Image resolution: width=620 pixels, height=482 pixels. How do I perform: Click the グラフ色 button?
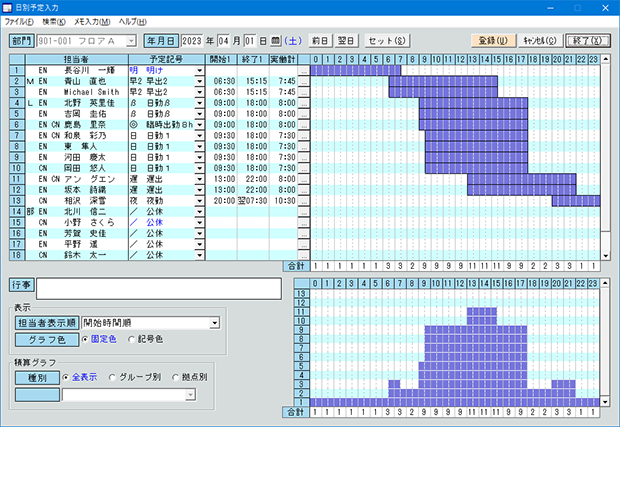coord(47,340)
